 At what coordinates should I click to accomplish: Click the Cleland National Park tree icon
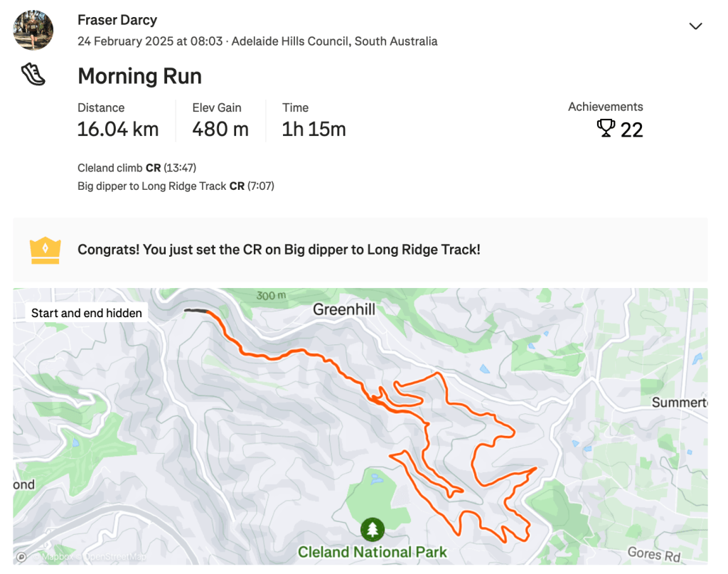[x=372, y=529]
